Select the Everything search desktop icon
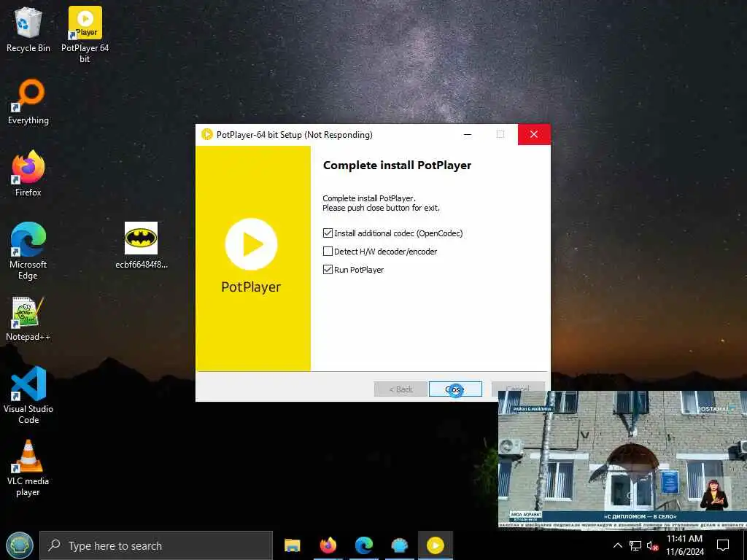This screenshot has height=560, width=747. [28, 102]
